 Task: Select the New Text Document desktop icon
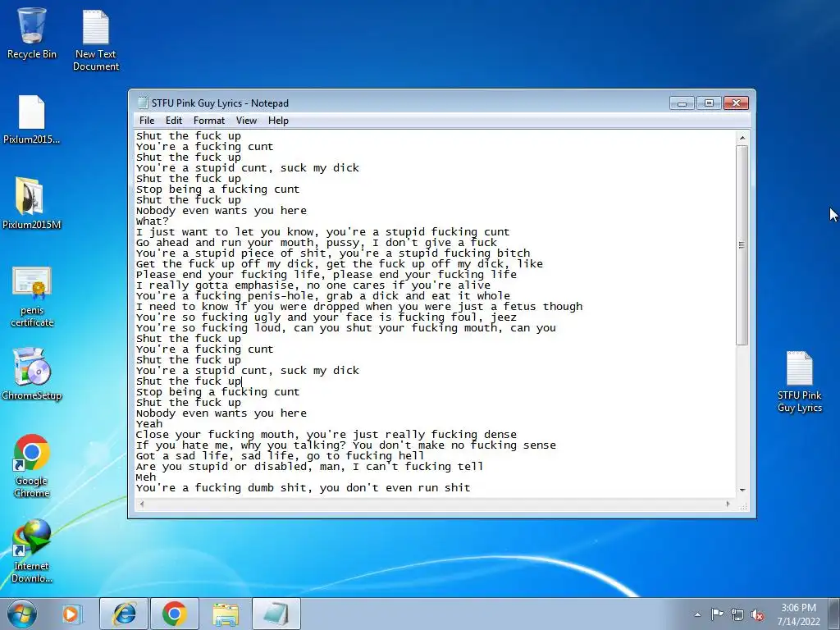point(96,39)
